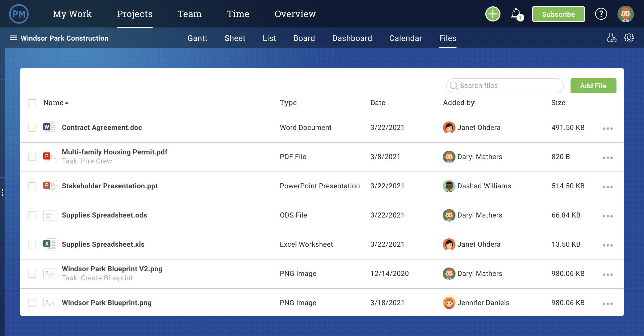Open more options for Supplies Spreadsheet.xls

pos(607,245)
